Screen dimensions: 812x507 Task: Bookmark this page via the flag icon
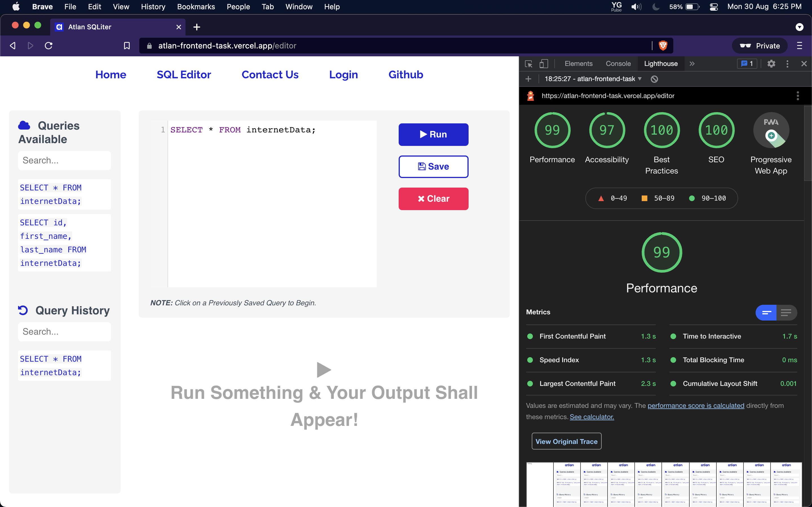pos(127,46)
